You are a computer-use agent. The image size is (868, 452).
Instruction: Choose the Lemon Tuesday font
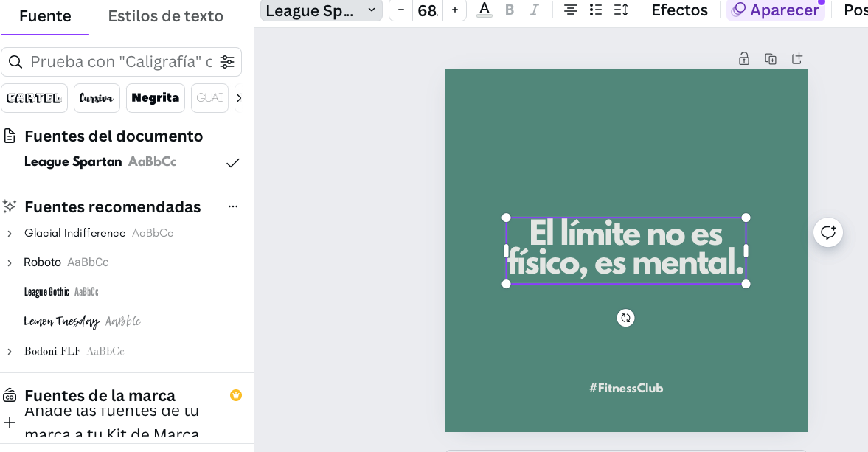tap(82, 321)
